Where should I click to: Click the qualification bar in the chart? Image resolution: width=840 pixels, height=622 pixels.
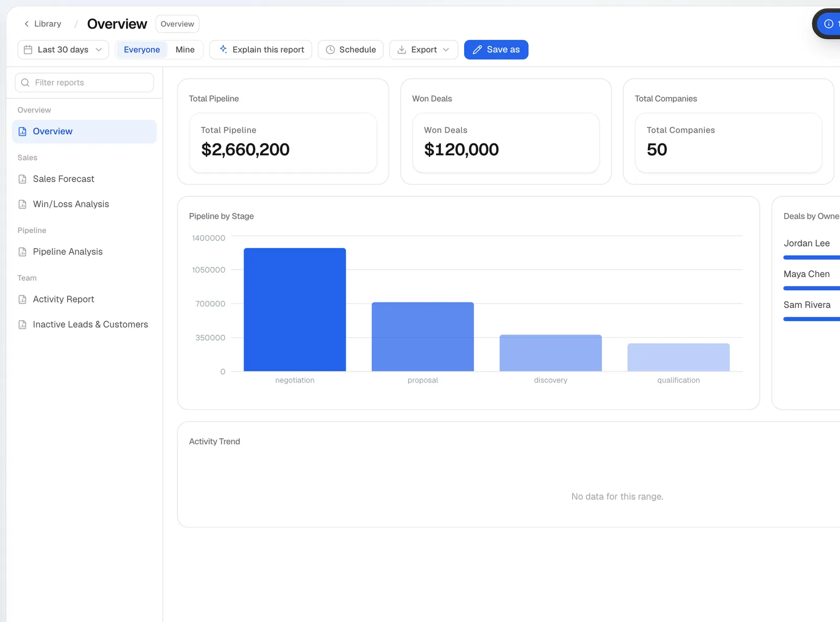(x=678, y=357)
